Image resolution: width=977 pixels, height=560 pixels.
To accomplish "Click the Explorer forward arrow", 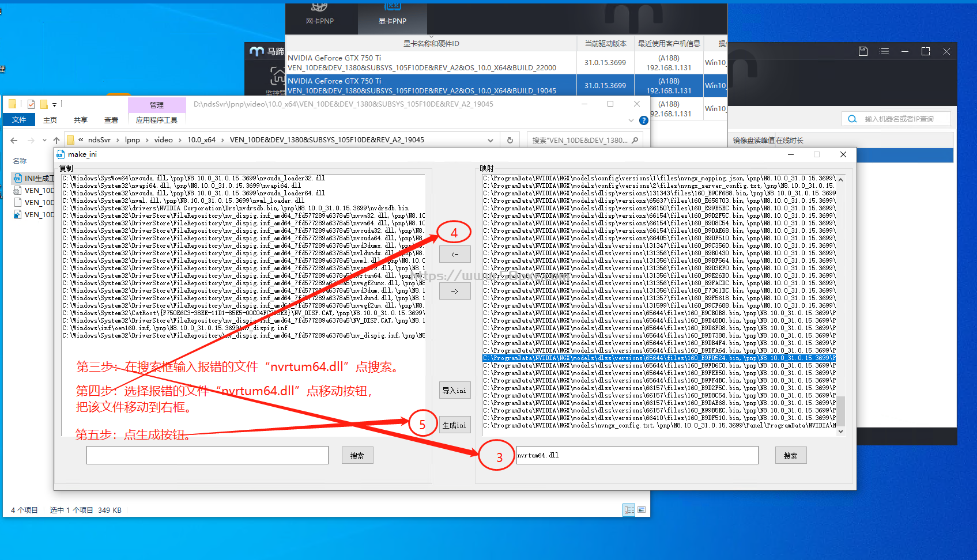I will tap(31, 140).
